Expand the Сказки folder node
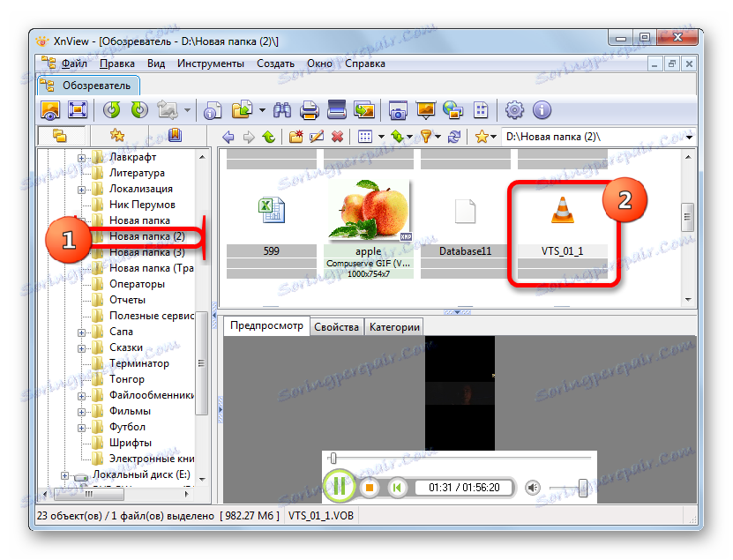 [81, 348]
